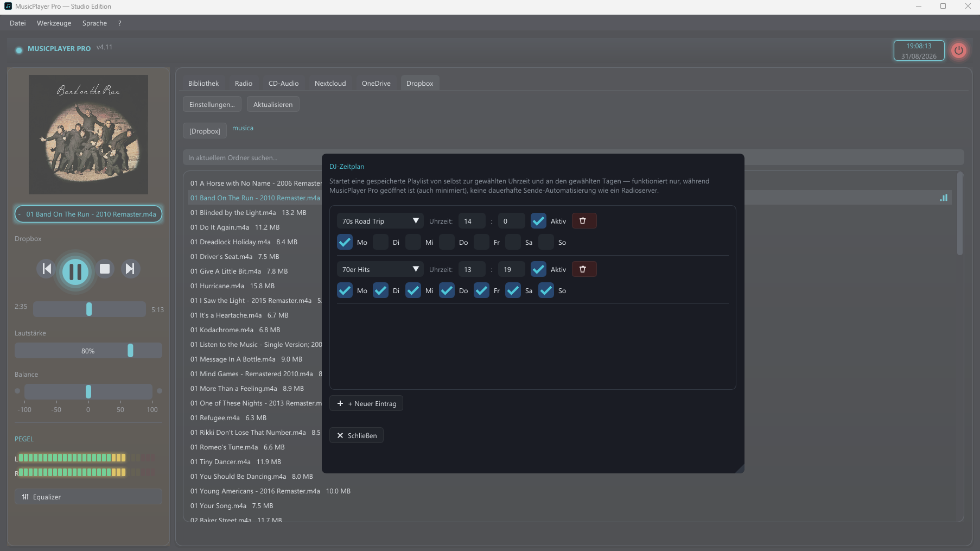
Task: Click the dialog resize grip corner
Action: [740, 468]
